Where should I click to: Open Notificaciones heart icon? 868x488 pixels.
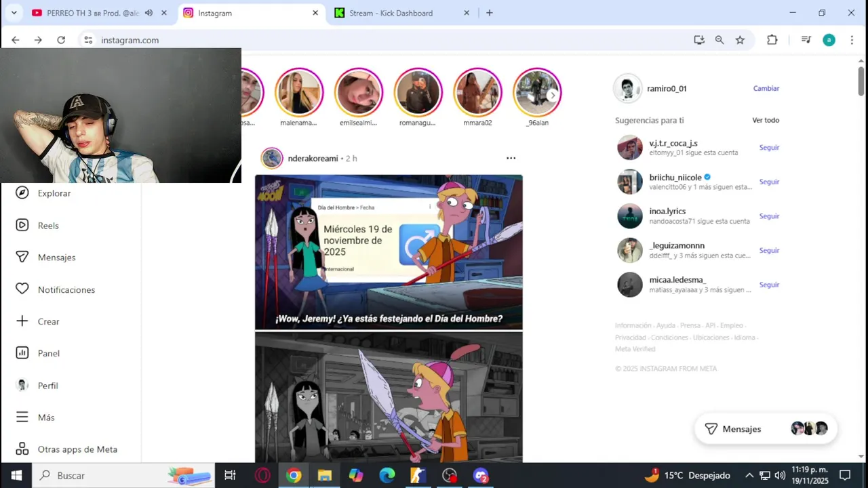pos(22,289)
